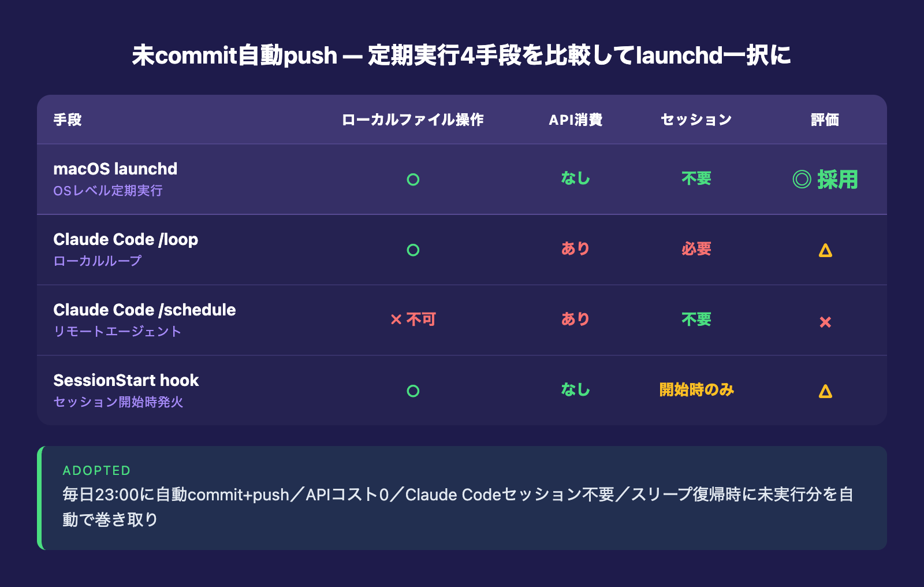Click the macOS launchd row title
924x587 pixels.
point(115,169)
